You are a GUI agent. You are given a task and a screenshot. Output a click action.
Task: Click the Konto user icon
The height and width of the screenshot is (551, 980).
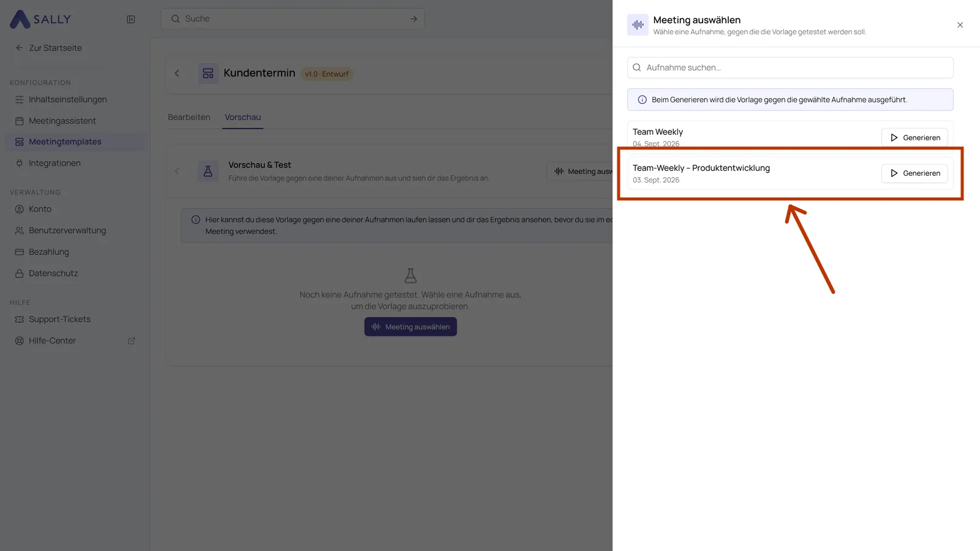coord(20,209)
